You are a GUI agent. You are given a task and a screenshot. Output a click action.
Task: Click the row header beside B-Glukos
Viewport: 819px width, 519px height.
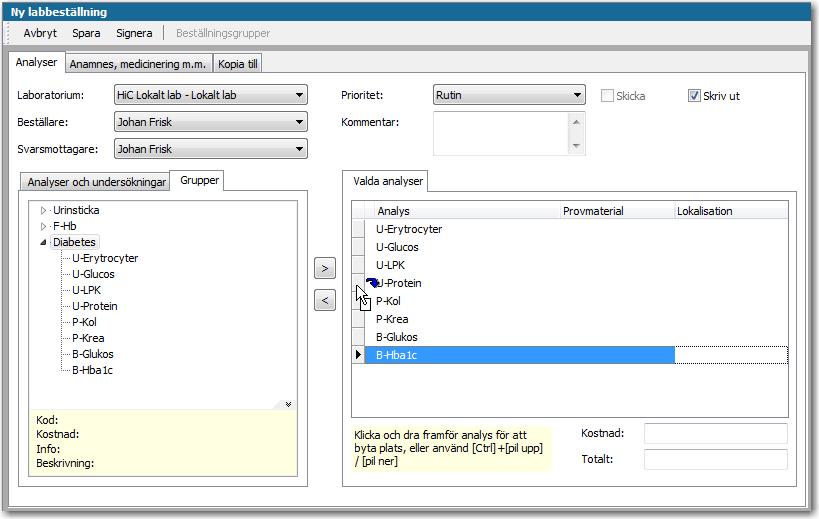point(358,337)
